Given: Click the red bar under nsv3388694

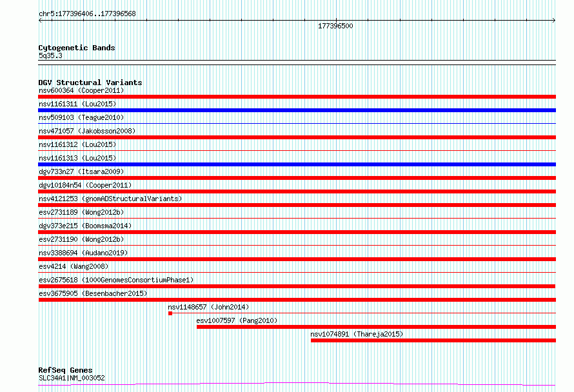Looking at the screenshot, I should pos(297,259).
